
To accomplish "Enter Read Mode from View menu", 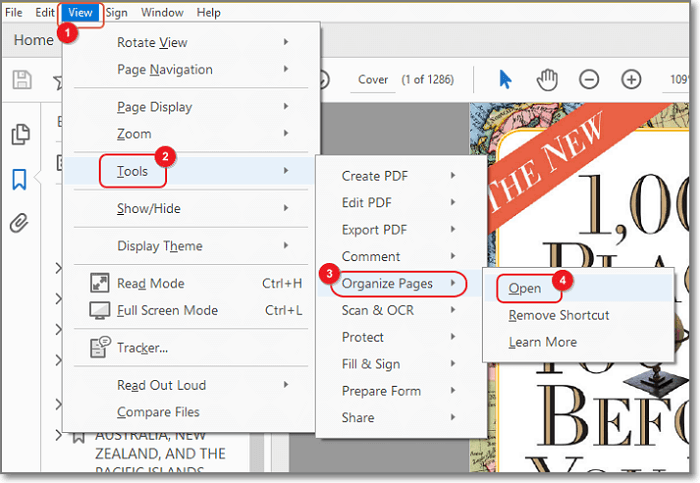I will 150,283.
